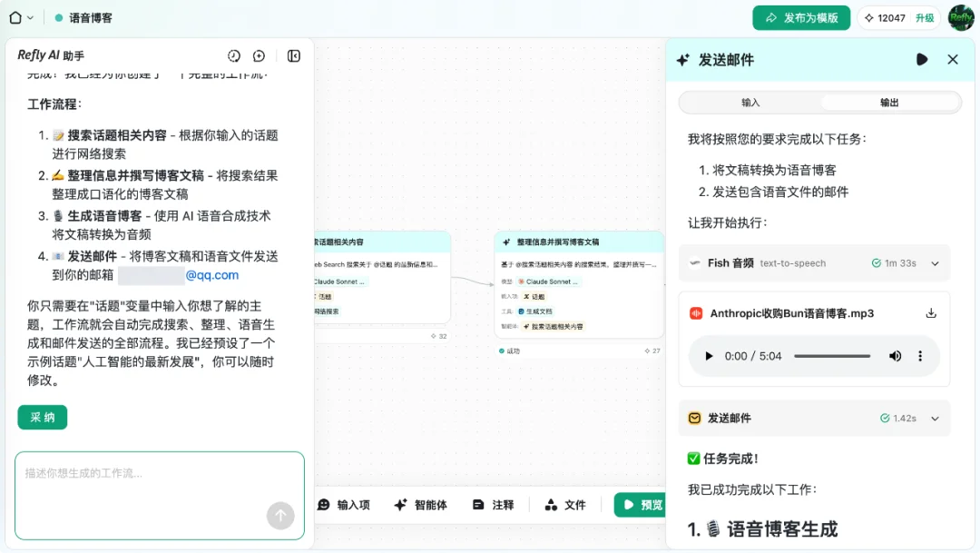Open chat history in Refly AI assistant
Image resolution: width=980 pixels, height=553 pixels.
(x=234, y=55)
